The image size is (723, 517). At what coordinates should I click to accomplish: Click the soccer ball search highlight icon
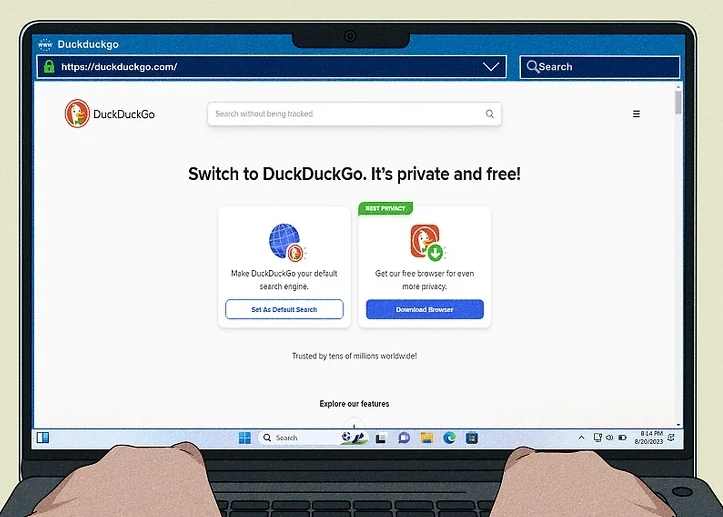coord(354,438)
